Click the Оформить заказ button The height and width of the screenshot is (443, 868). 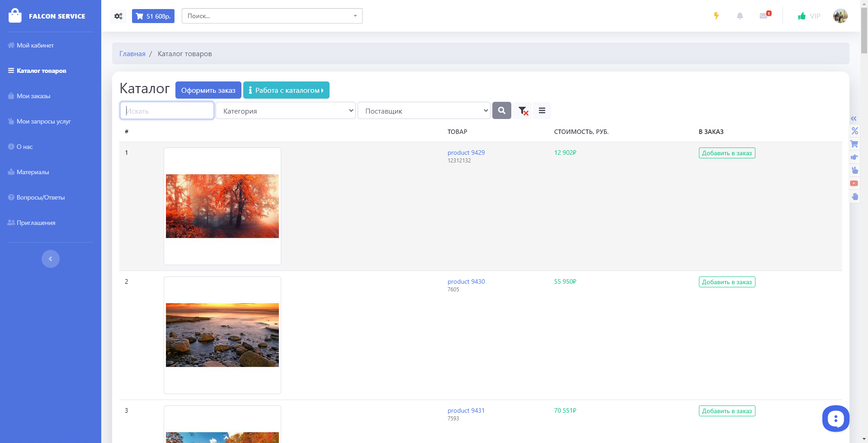[x=208, y=90]
